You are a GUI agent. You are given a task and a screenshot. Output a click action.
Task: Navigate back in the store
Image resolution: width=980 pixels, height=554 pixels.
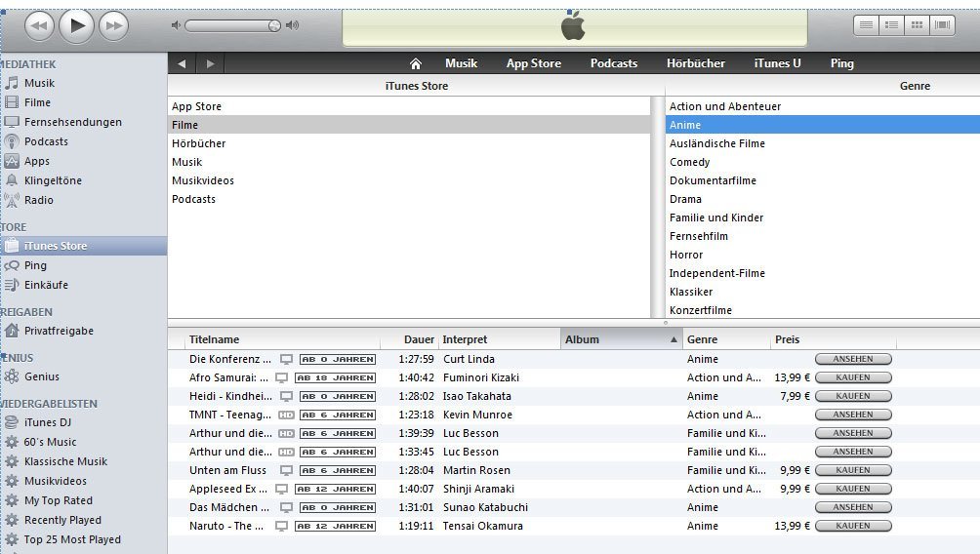[x=182, y=63]
